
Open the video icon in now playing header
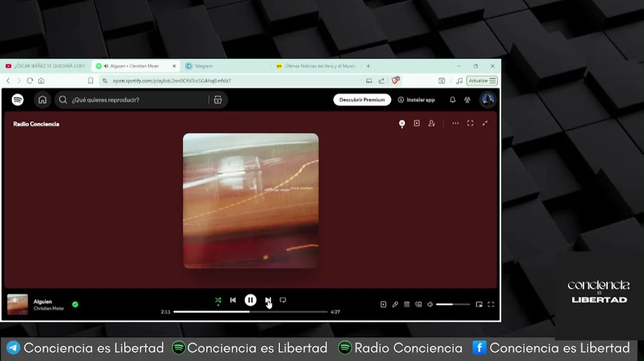click(x=417, y=123)
